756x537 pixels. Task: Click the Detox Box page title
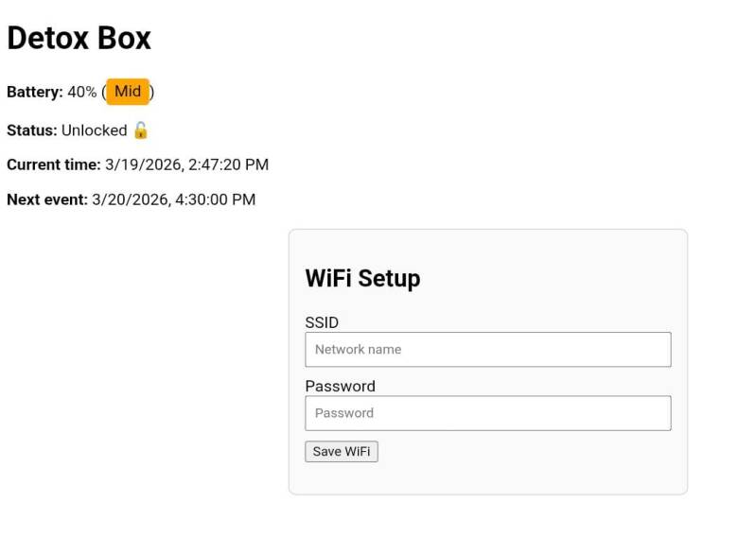79,38
